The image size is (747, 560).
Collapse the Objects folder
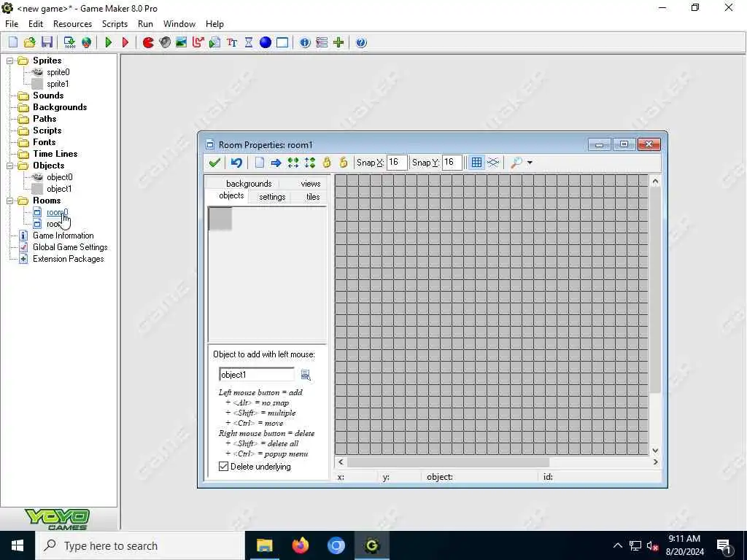point(10,166)
